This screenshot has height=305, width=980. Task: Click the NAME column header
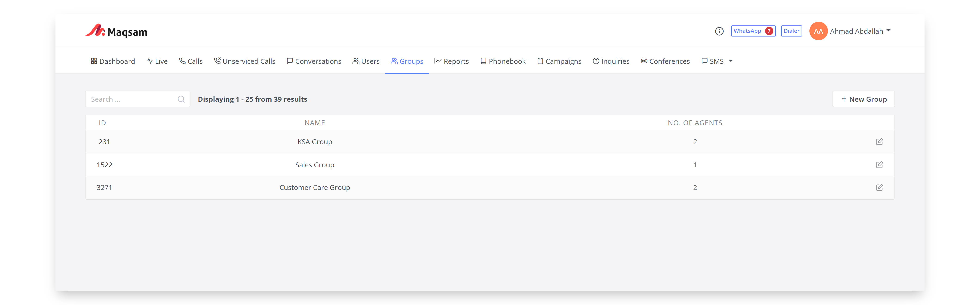[315, 123]
